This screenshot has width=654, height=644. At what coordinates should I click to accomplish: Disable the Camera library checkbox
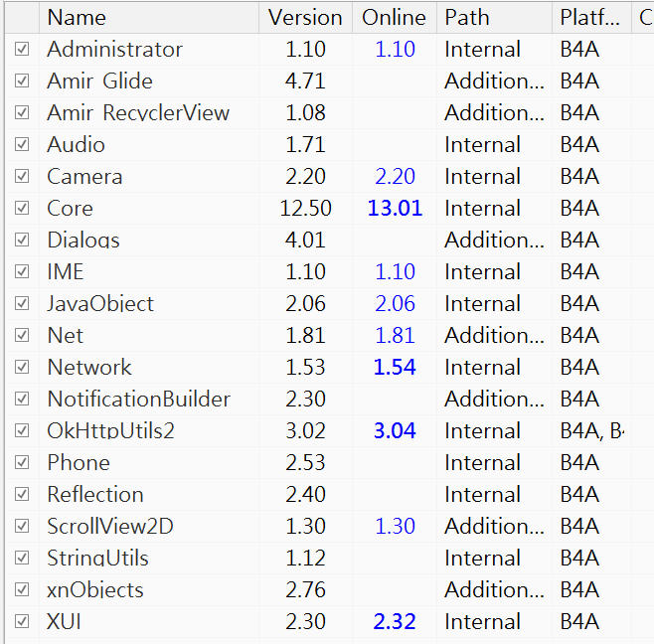[22, 176]
